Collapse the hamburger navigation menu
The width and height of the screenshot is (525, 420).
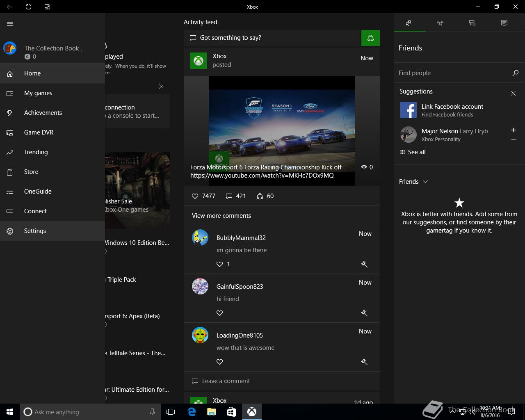coord(10,24)
